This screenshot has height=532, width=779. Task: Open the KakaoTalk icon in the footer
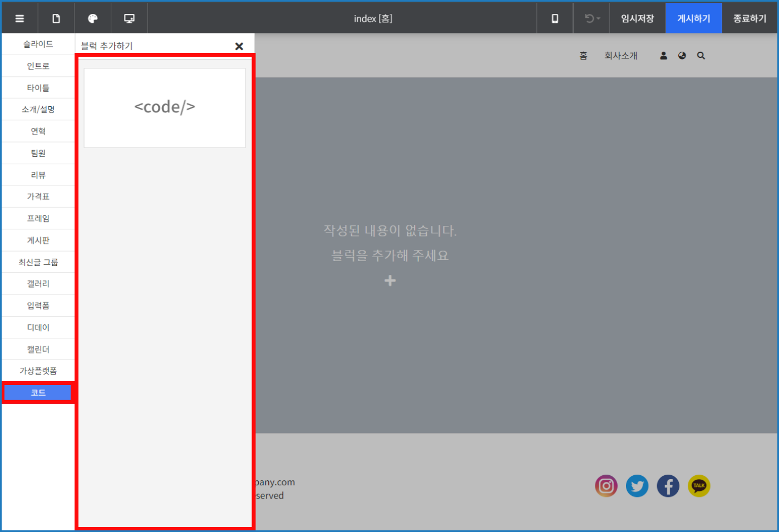[x=699, y=486]
